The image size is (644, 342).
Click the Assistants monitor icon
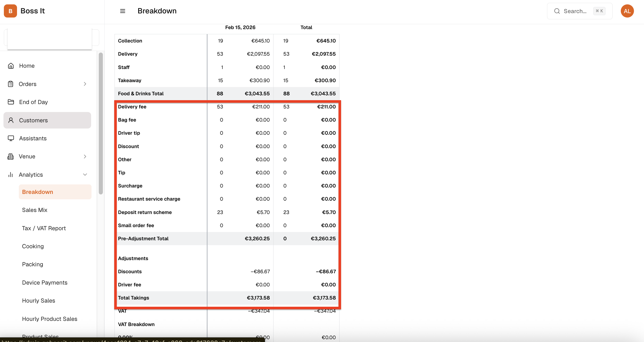point(11,138)
